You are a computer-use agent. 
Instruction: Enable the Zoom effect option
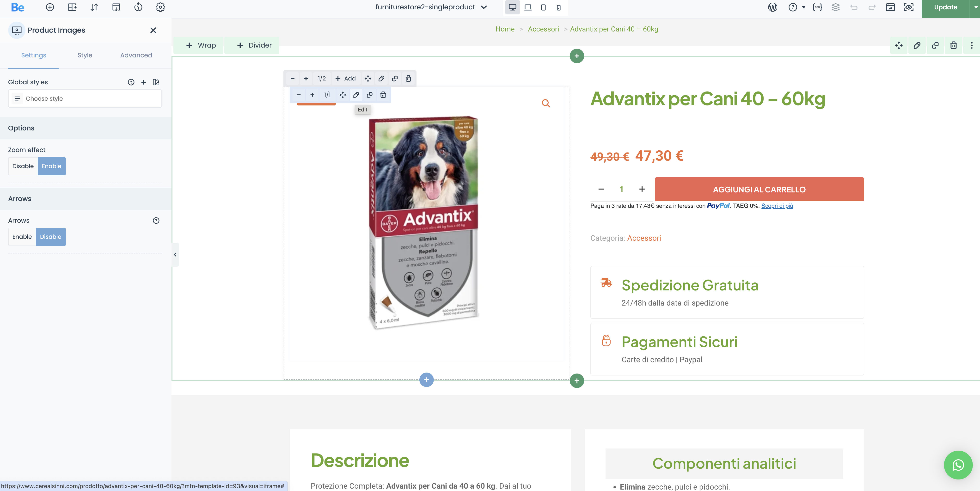tap(51, 166)
